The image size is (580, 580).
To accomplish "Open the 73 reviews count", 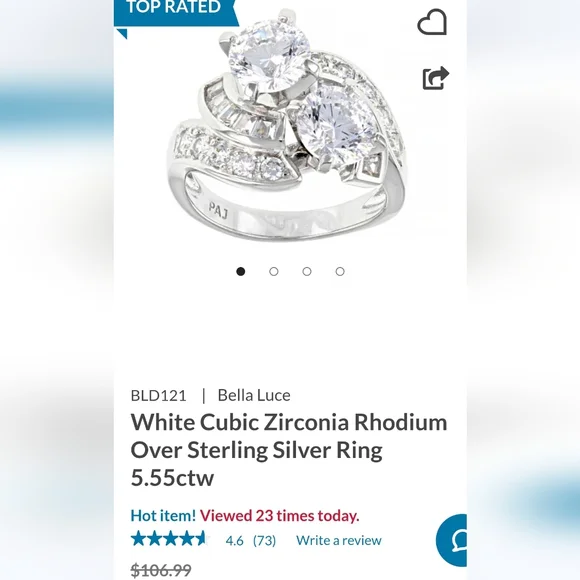I will [x=264, y=540].
